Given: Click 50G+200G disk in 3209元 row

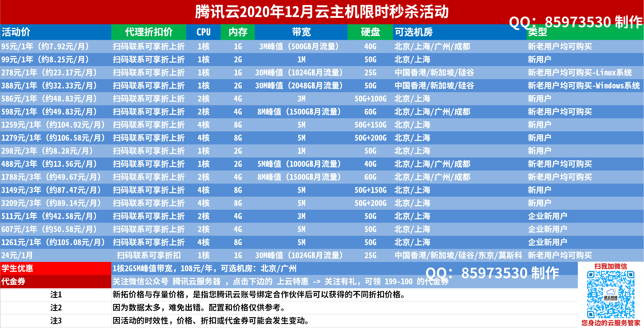Looking at the screenshot, I should (x=371, y=203).
